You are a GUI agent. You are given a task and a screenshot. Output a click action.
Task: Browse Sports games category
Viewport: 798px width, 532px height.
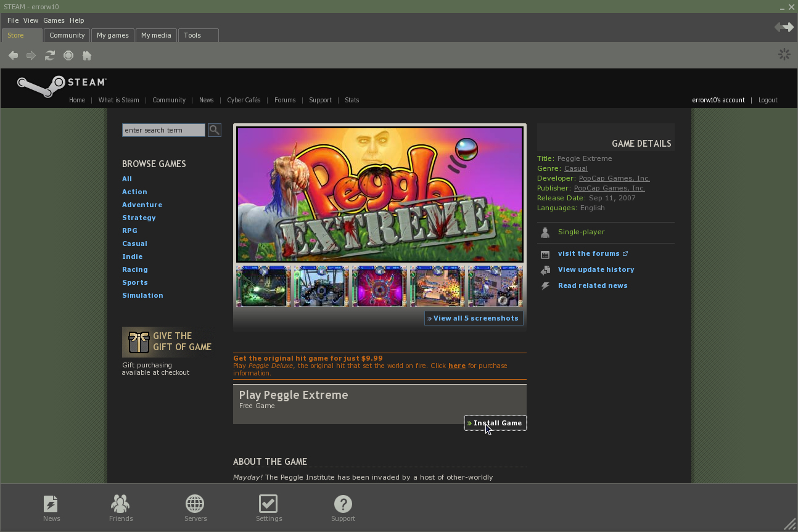click(135, 282)
